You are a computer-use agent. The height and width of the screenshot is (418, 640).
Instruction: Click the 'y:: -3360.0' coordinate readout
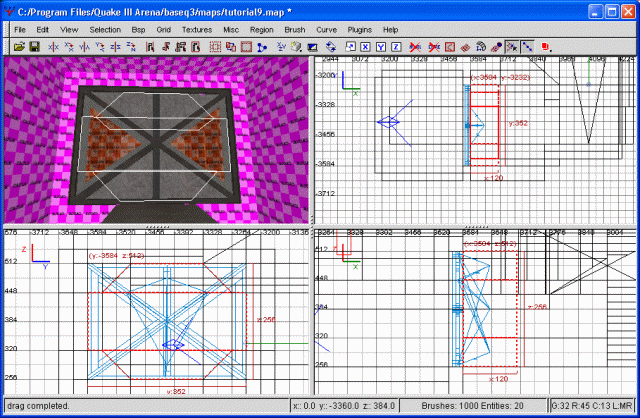click(338, 406)
